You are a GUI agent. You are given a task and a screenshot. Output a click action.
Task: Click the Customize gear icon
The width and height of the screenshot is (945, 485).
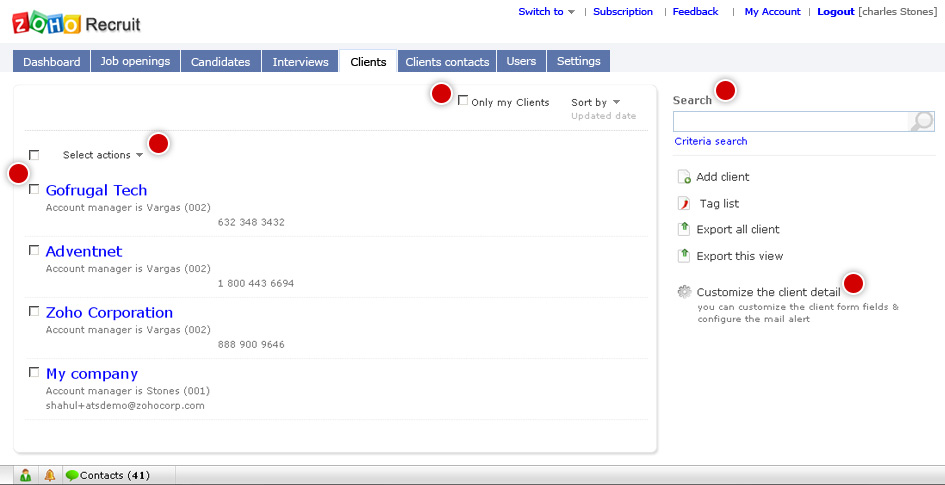(684, 292)
